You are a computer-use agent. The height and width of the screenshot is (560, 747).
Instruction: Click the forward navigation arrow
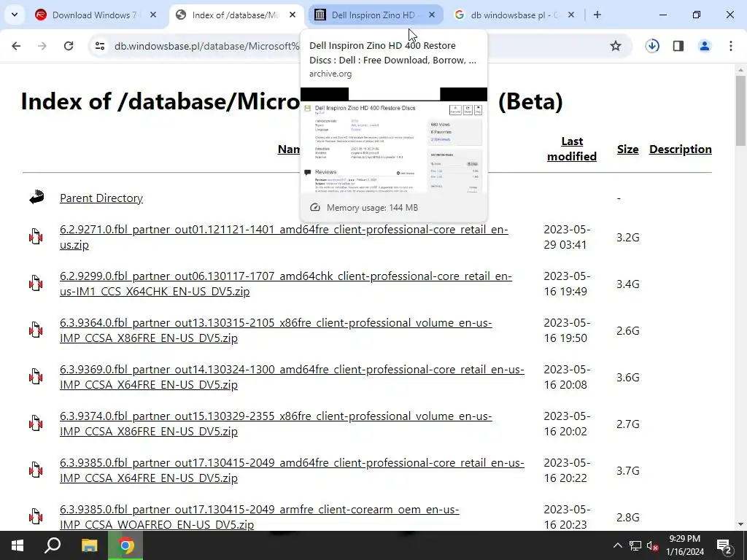(42, 46)
